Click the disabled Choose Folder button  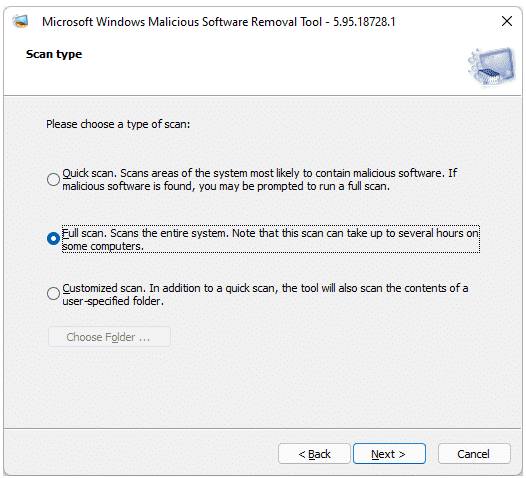coord(109,337)
